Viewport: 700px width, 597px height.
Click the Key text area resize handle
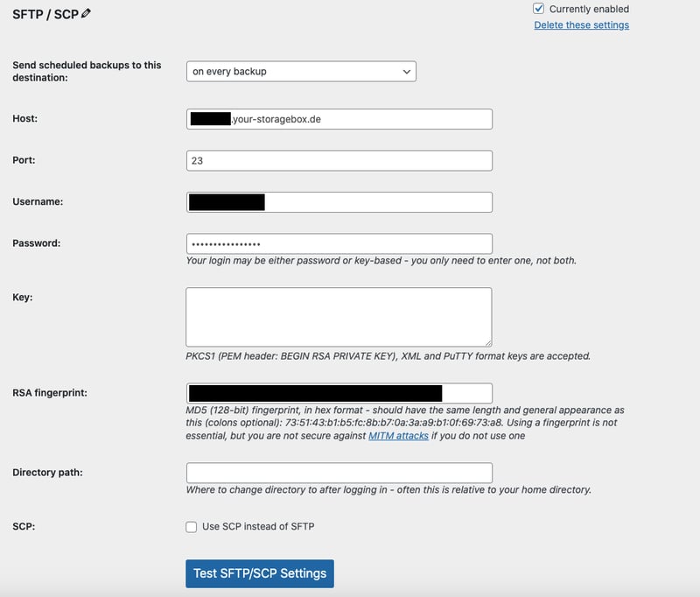487,342
